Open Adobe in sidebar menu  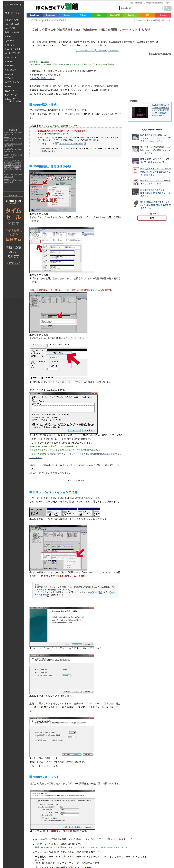[8, 36]
